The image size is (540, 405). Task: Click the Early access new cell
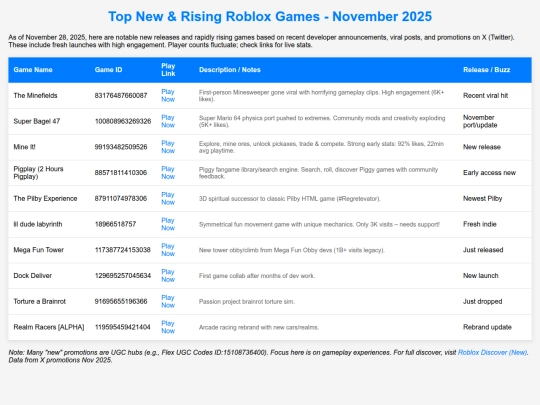pyautogui.click(x=489, y=173)
